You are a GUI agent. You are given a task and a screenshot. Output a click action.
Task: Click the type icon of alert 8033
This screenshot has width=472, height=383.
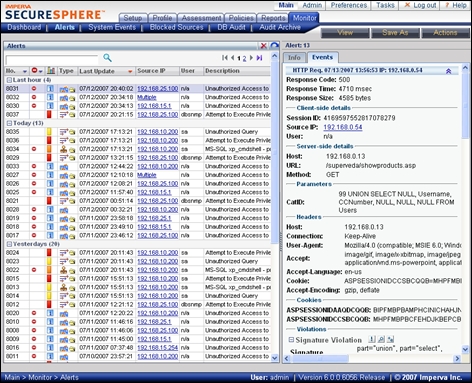(64, 166)
